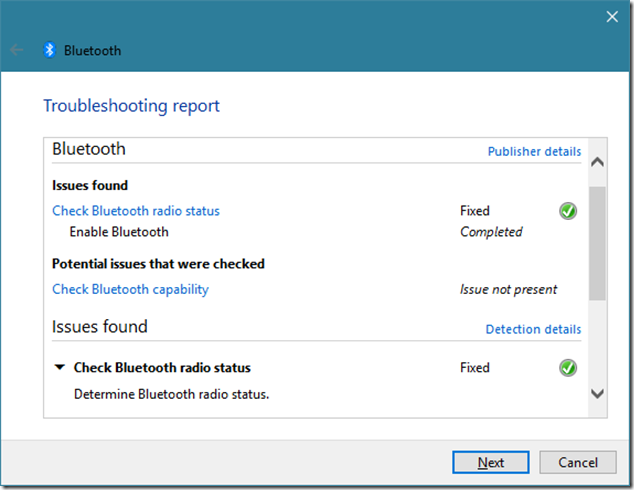Collapse the Check Bluetooth radio status section
This screenshot has width=634, height=490.
click(x=59, y=367)
